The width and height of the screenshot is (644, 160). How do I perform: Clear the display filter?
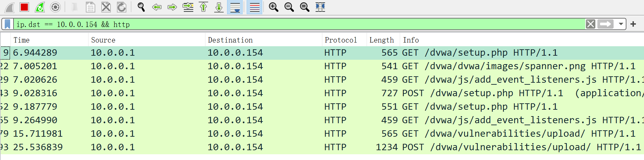click(x=590, y=24)
